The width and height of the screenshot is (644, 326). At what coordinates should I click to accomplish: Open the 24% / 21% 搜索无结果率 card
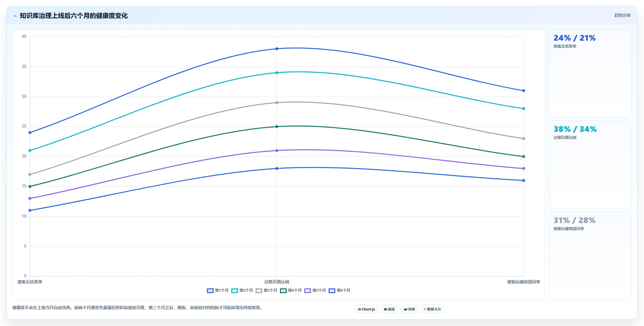click(x=590, y=73)
